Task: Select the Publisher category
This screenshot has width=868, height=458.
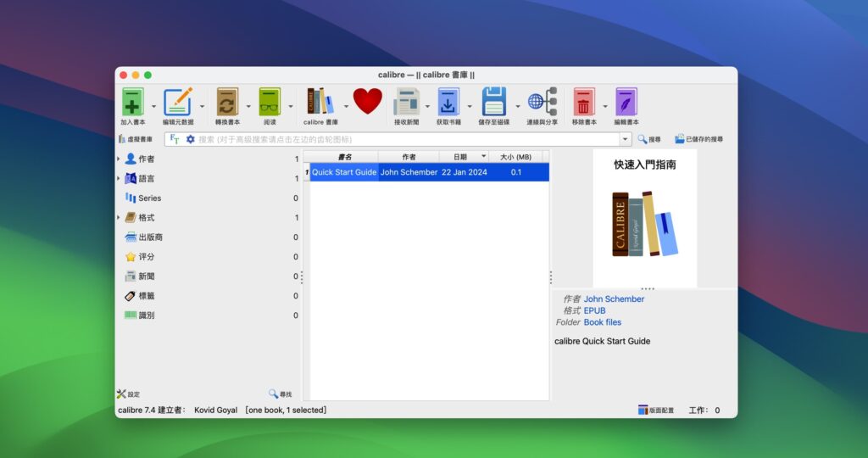Action: (143, 237)
